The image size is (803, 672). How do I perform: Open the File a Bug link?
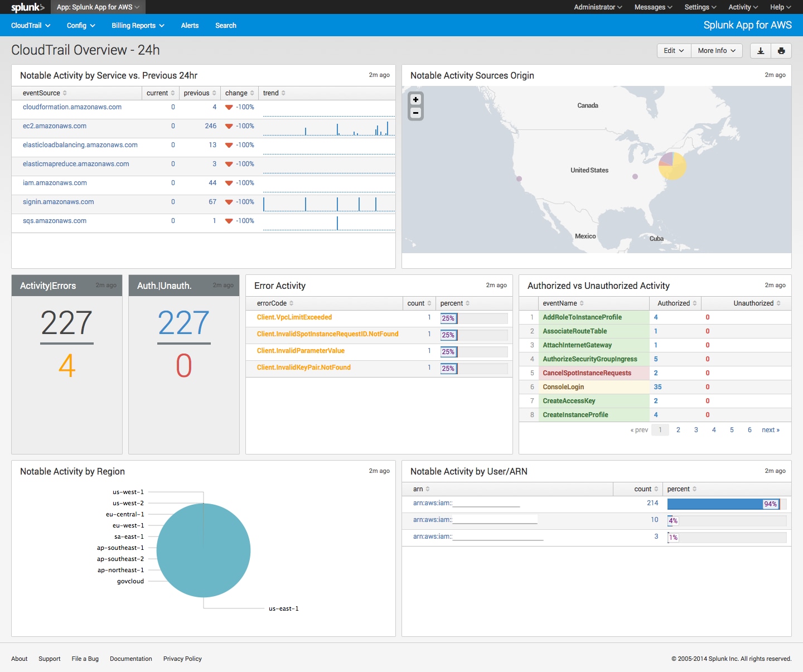(x=85, y=659)
